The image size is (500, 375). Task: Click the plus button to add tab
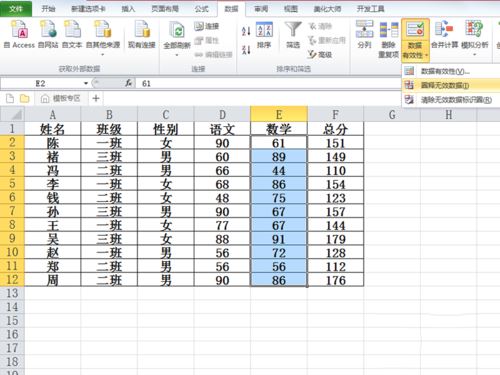click(96, 98)
